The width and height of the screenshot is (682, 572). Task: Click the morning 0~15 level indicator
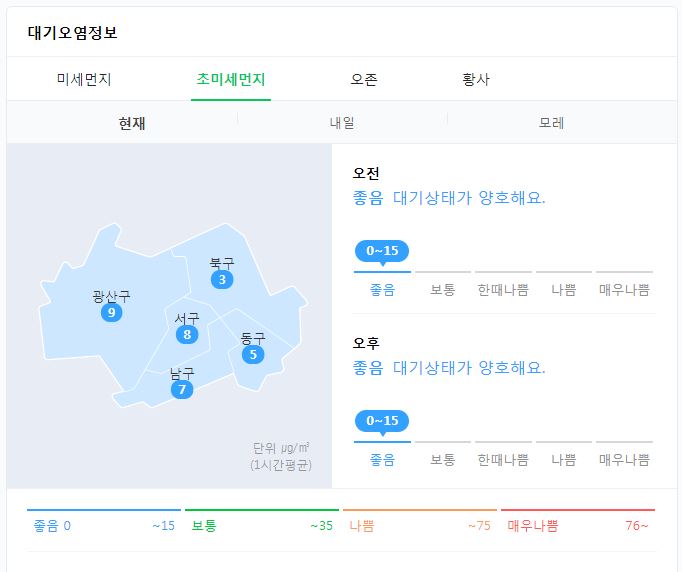click(x=382, y=251)
